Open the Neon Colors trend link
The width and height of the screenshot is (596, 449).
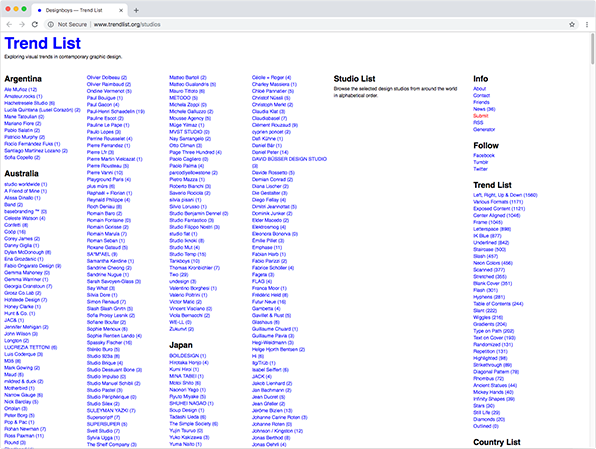[493, 263]
